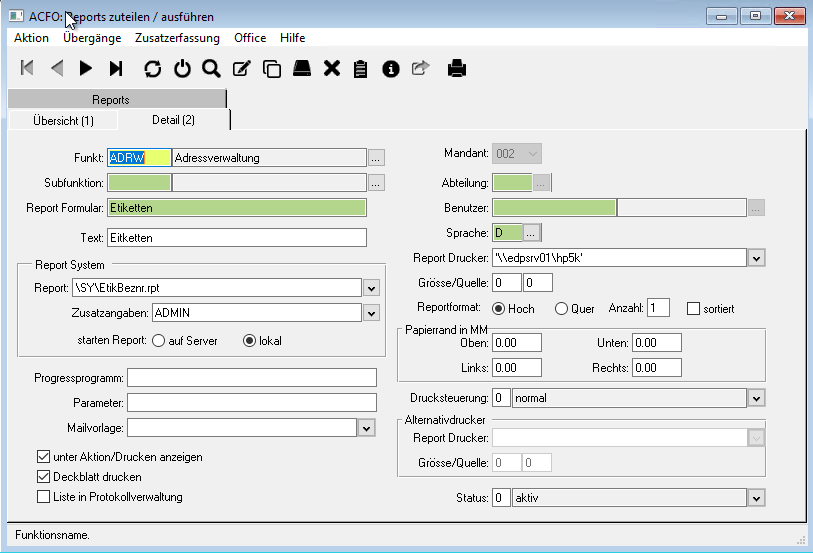Open the Zusatzerfassung menu

point(177,38)
